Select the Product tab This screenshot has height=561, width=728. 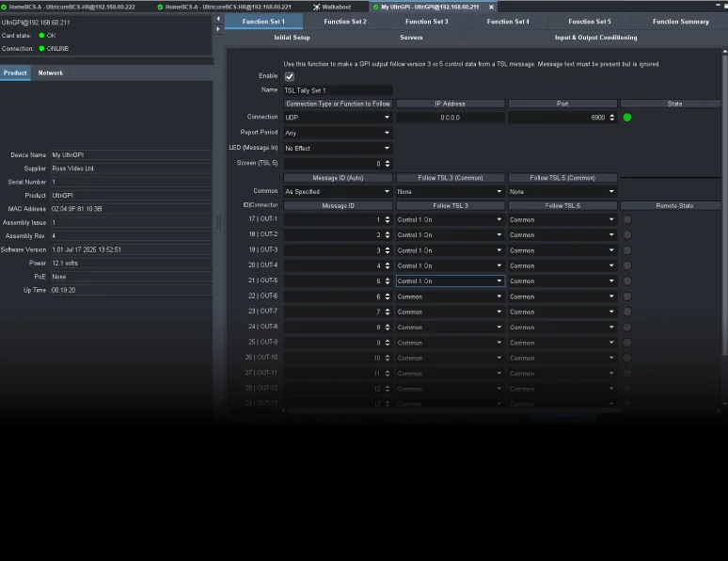point(15,73)
